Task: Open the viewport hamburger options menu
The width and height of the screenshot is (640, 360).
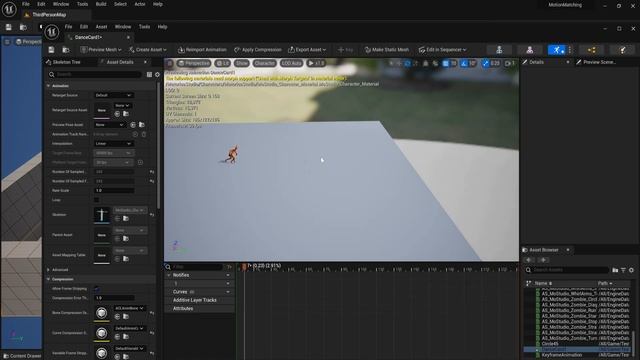Action: coord(170,63)
